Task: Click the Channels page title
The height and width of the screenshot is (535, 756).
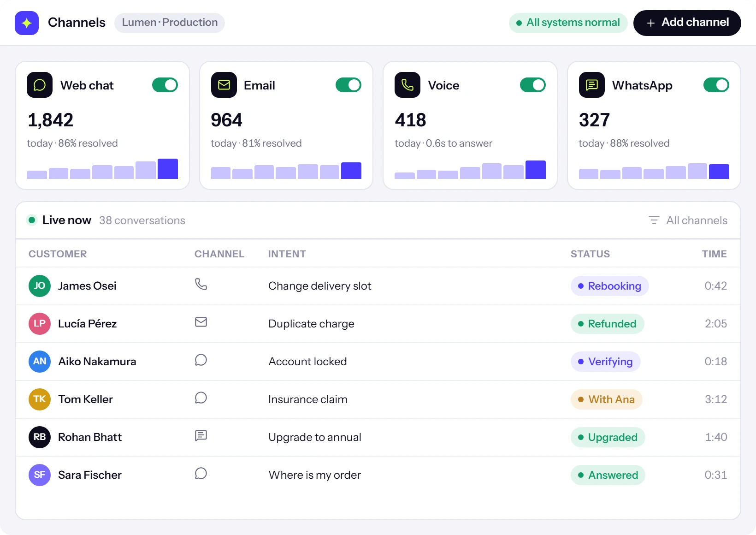Action: (77, 23)
